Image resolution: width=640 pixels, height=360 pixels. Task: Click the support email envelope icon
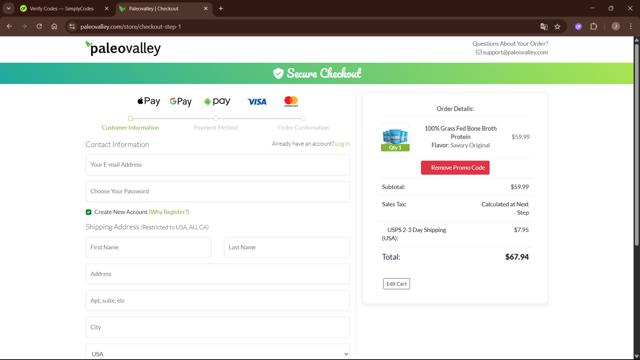click(478, 52)
